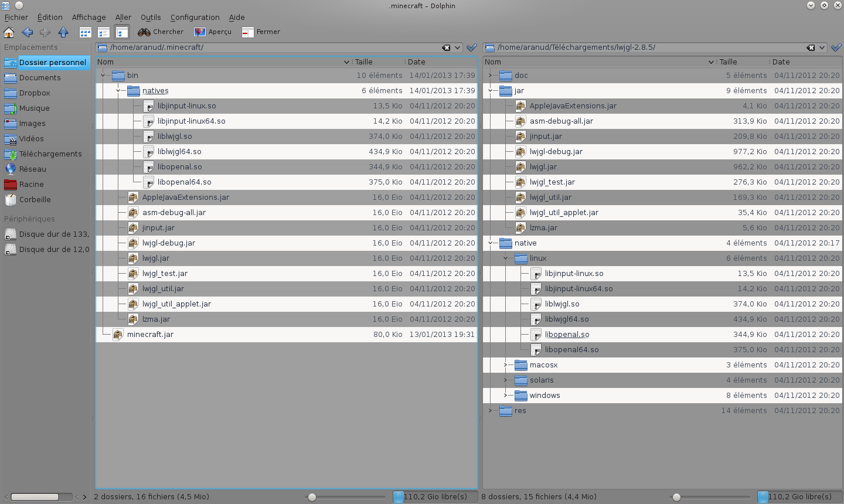This screenshot has height=504, width=844.
Task: Switch to Icons view mode
Action: [85, 32]
